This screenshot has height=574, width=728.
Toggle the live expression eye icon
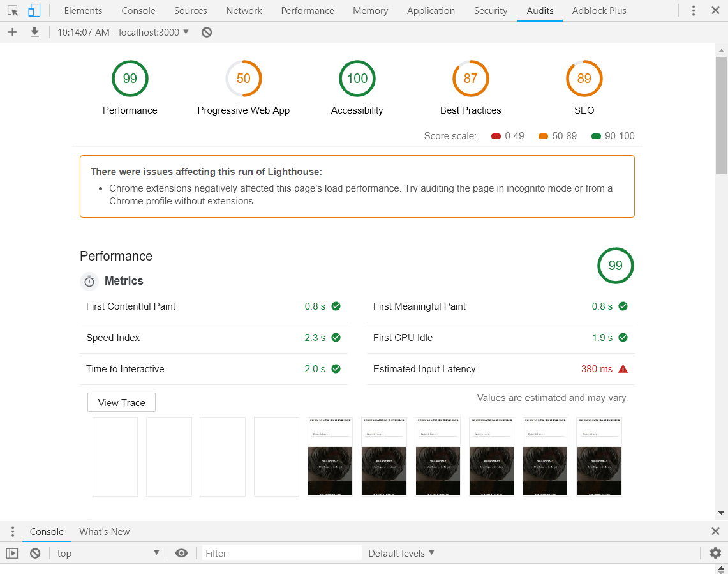click(182, 553)
